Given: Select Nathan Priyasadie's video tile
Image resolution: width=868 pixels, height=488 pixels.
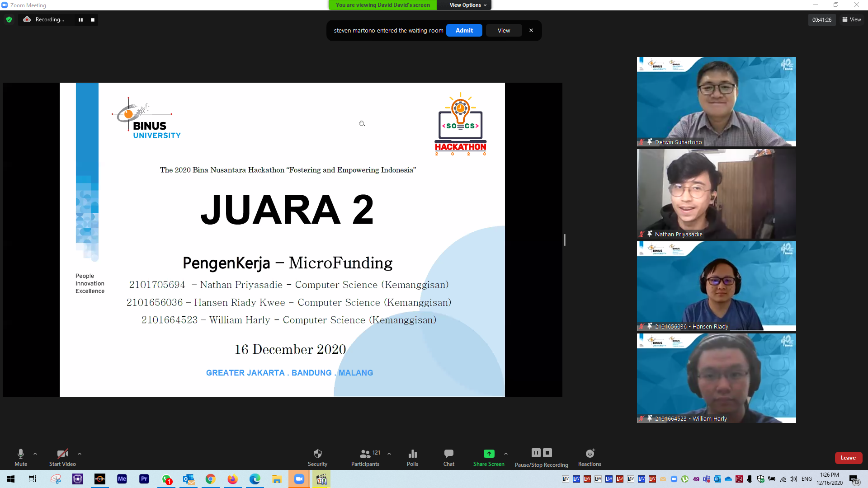Looking at the screenshot, I should point(716,194).
